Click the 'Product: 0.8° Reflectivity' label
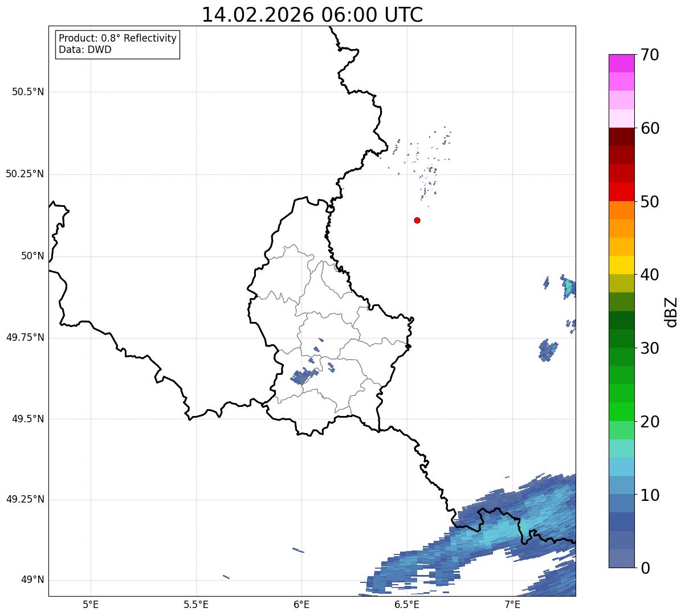 pyautogui.click(x=118, y=38)
